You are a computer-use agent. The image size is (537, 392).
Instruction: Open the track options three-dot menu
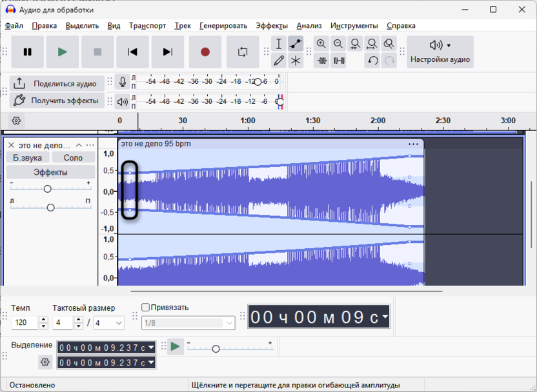90,145
